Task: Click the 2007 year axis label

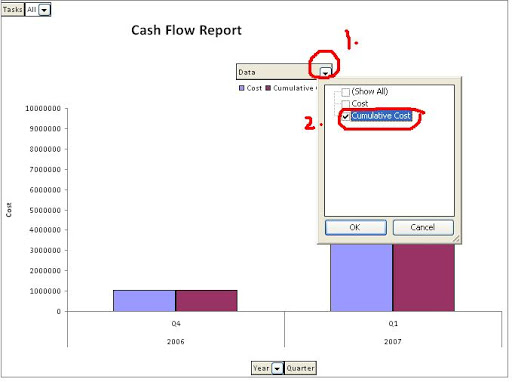Action: coord(393,342)
